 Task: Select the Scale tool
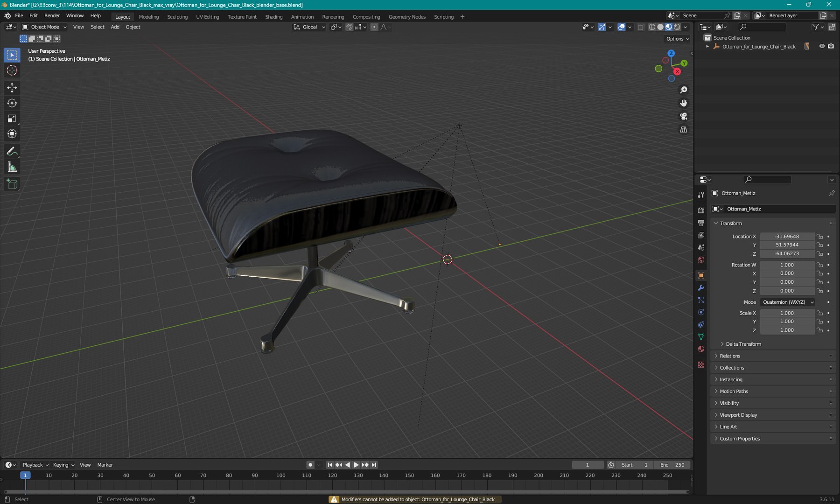(x=12, y=119)
